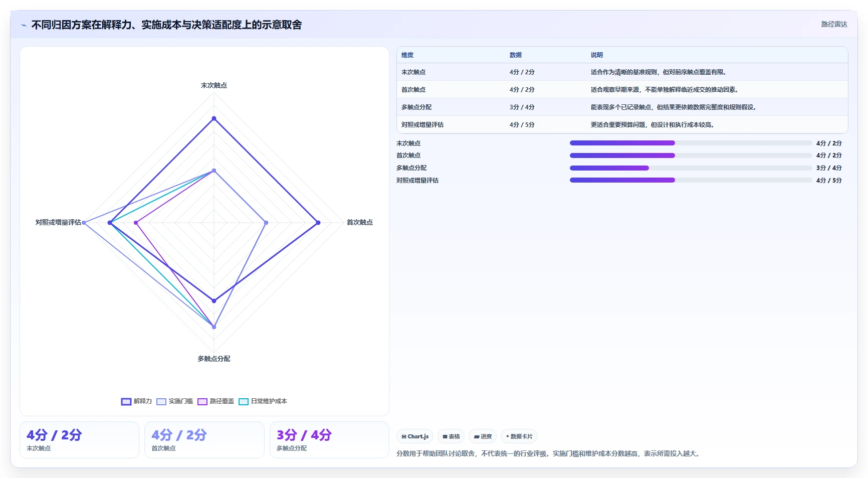Click the 解释力 data point on the 首次触点 axis
This screenshot has width=868, height=478.
point(318,223)
